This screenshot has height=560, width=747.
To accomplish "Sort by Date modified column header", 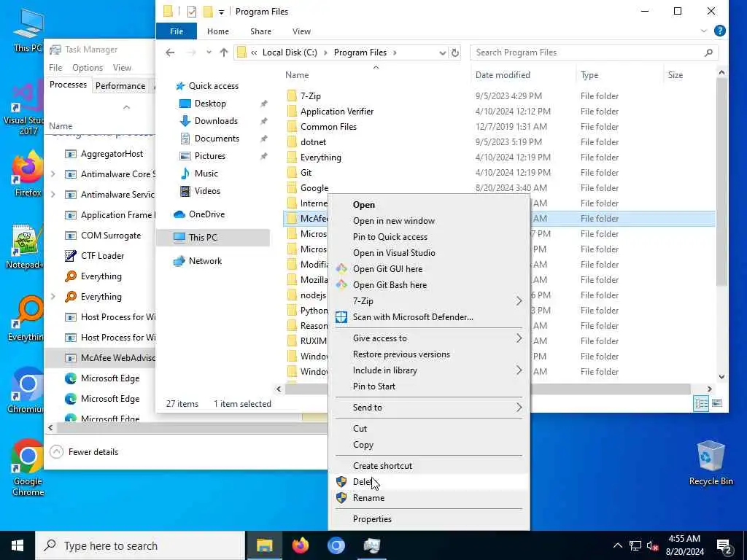I will click(503, 75).
